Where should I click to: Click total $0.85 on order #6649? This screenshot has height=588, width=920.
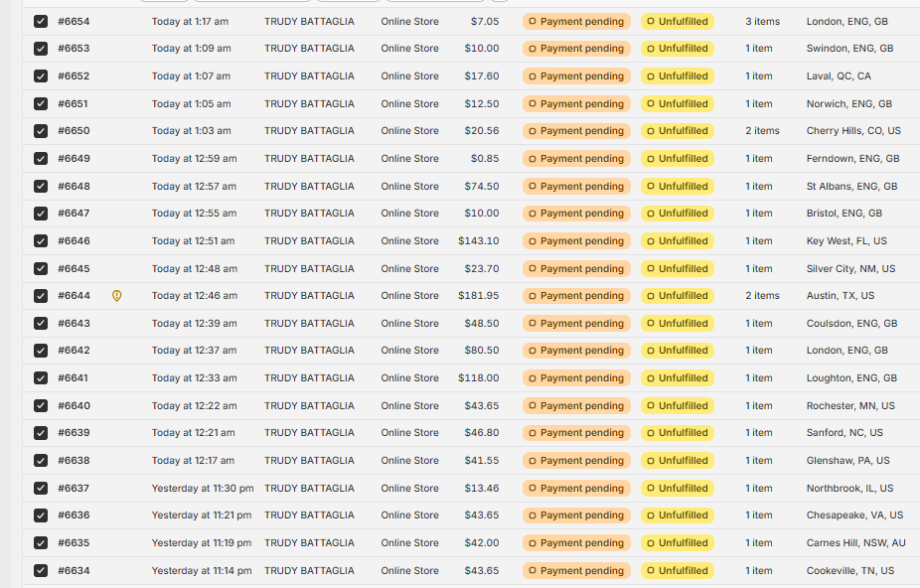point(485,159)
